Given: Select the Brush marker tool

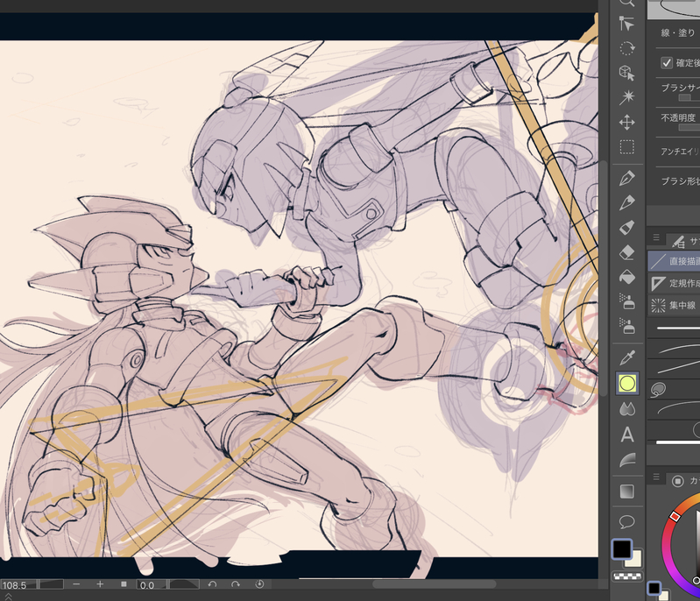Looking at the screenshot, I should (626, 228).
